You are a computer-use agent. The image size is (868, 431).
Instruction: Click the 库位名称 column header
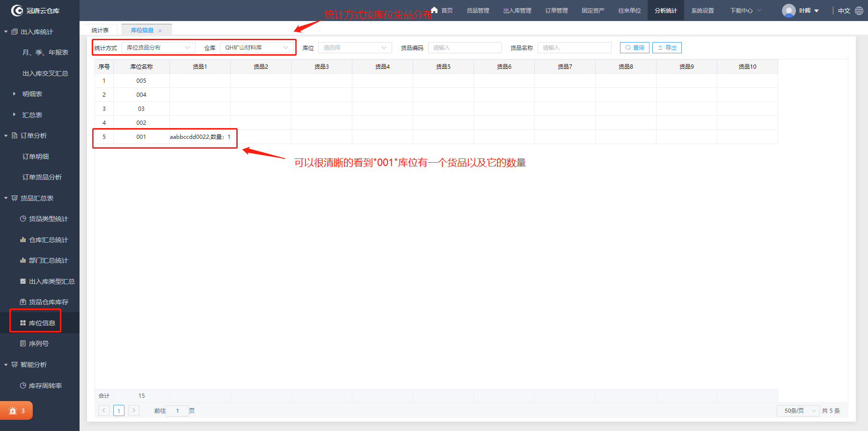[141, 66]
